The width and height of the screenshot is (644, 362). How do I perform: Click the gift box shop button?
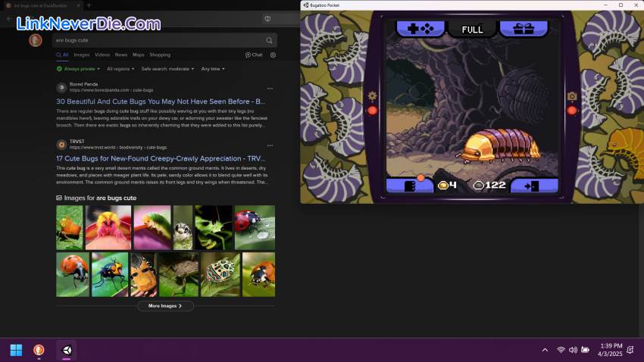(x=524, y=29)
